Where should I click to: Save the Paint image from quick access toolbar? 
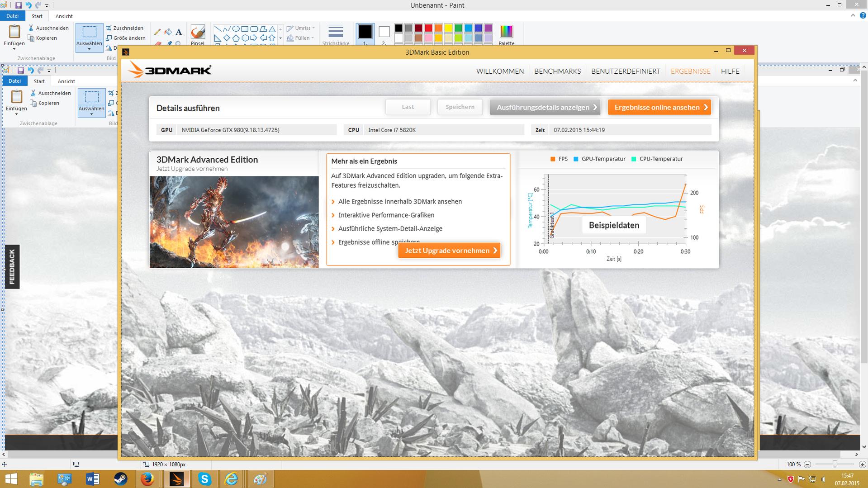click(18, 5)
